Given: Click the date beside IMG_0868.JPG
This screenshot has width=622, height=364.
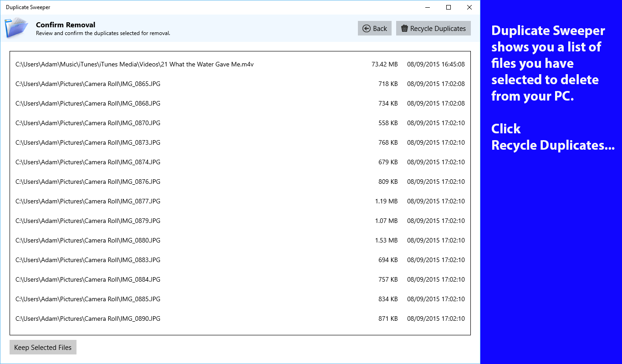Looking at the screenshot, I should pyautogui.click(x=436, y=104).
